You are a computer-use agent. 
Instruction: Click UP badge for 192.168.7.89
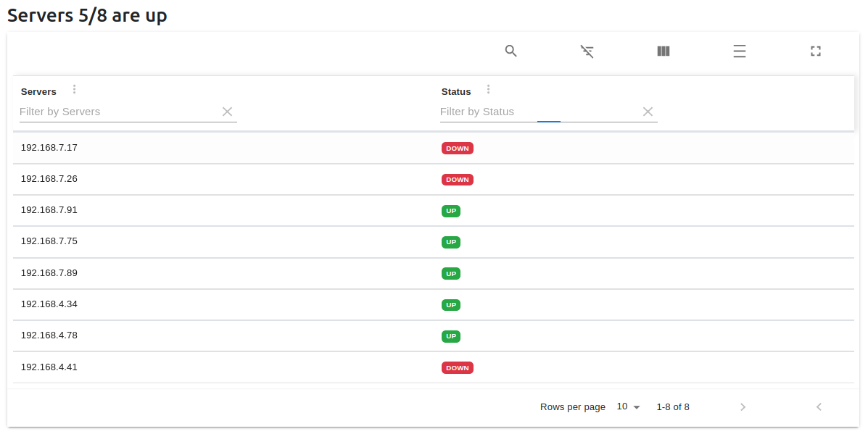tap(451, 274)
